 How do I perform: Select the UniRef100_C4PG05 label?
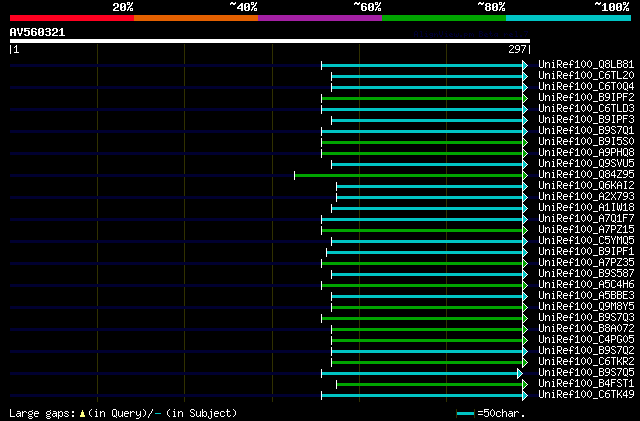(586, 340)
